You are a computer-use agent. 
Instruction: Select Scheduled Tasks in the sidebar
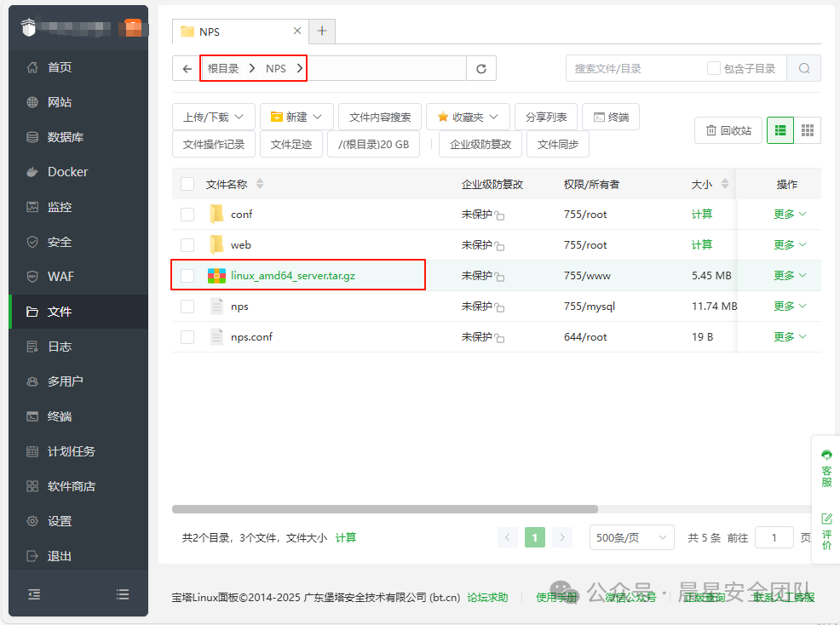tap(71, 451)
